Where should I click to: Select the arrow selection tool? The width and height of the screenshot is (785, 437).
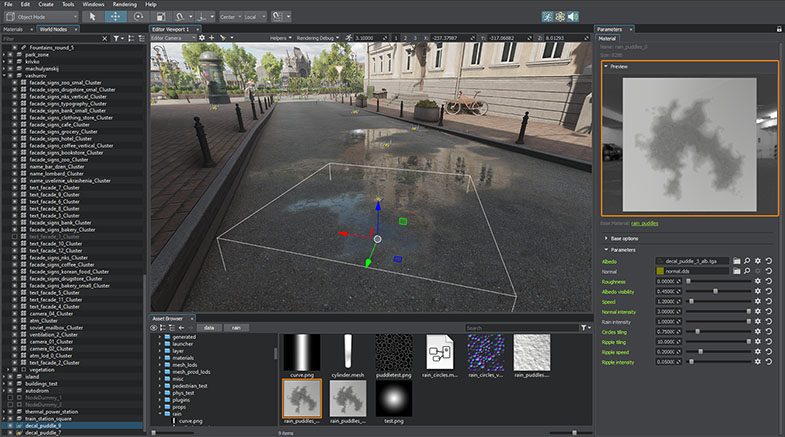coord(92,17)
